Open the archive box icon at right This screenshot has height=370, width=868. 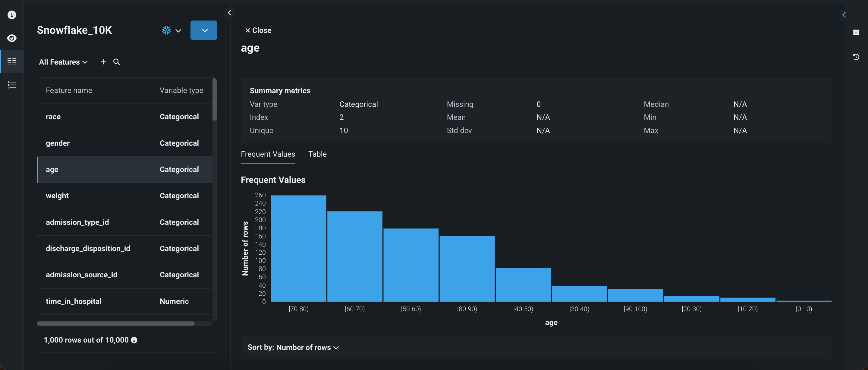pyautogui.click(x=856, y=32)
